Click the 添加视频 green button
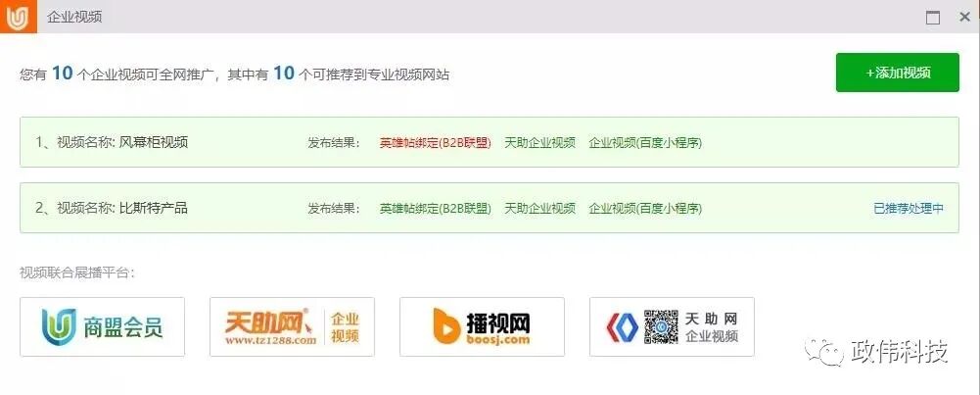 (897, 73)
